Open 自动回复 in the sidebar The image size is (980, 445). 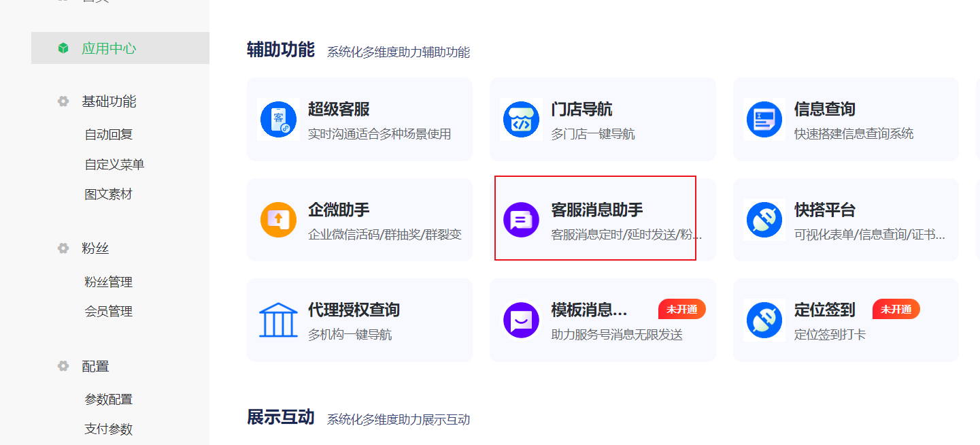(109, 135)
